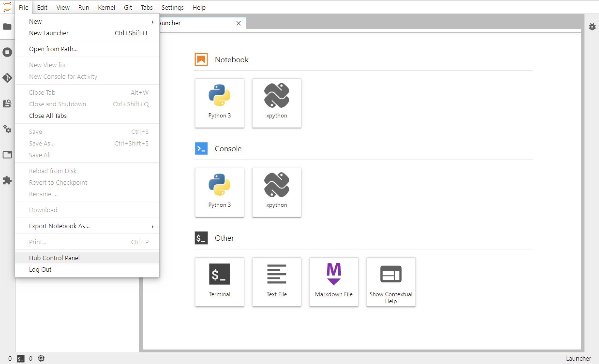Click Show Contextual Help card
The width and height of the screenshot is (599, 364).
click(391, 282)
